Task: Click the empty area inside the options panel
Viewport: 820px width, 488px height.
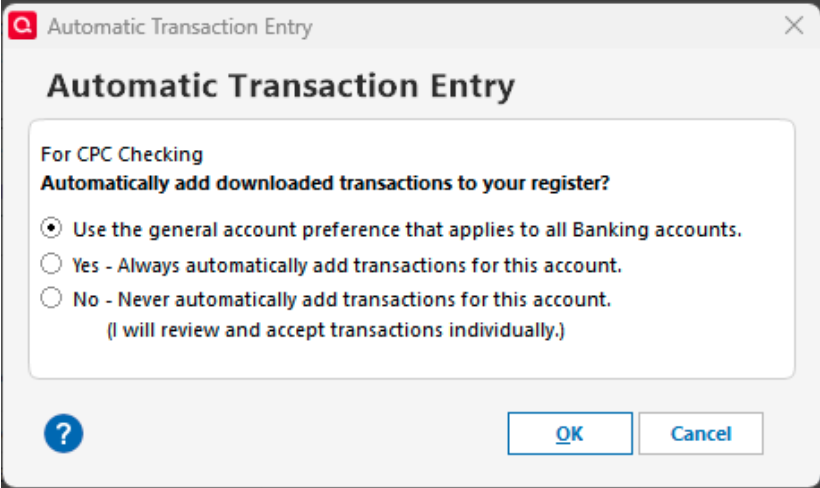Action: pos(680,340)
